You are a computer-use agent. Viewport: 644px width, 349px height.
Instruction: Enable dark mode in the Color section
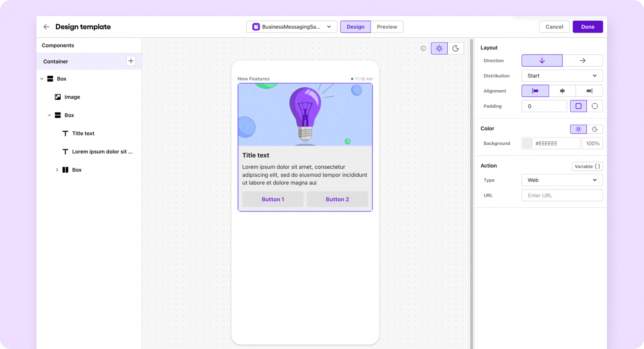click(x=595, y=129)
